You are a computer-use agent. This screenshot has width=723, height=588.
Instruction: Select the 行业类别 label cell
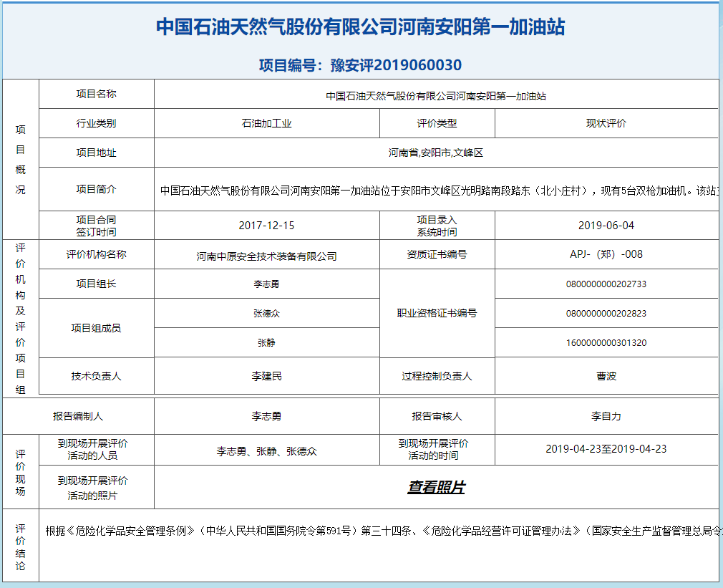[x=97, y=123]
